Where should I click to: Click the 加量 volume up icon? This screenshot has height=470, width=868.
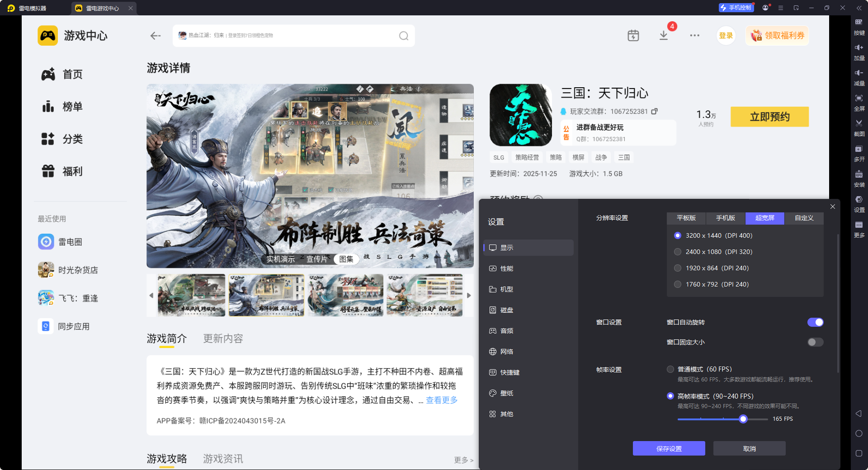pos(859,52)
